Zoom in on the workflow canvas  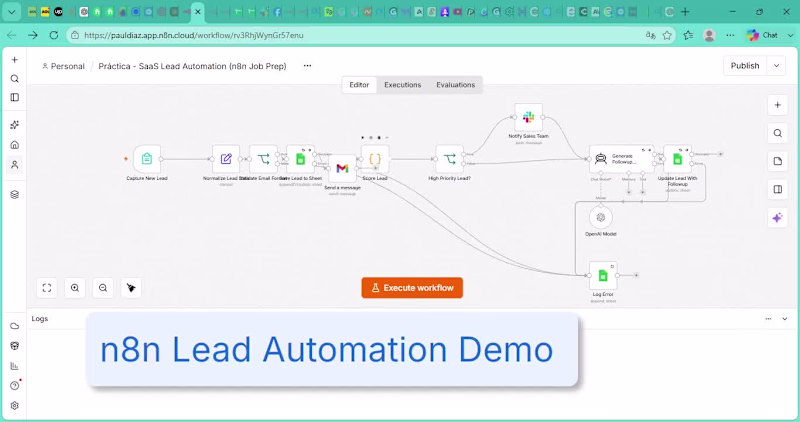(75, 288)
